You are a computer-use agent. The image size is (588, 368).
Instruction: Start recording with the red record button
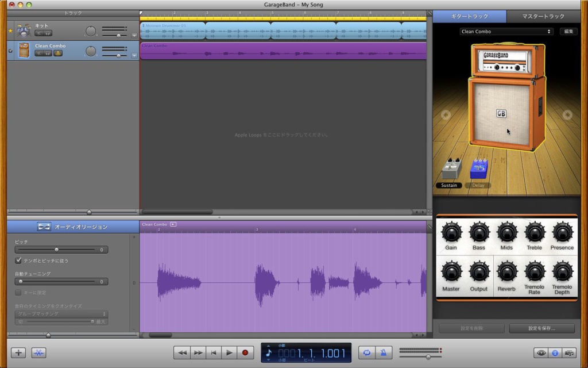pos(245,352)
